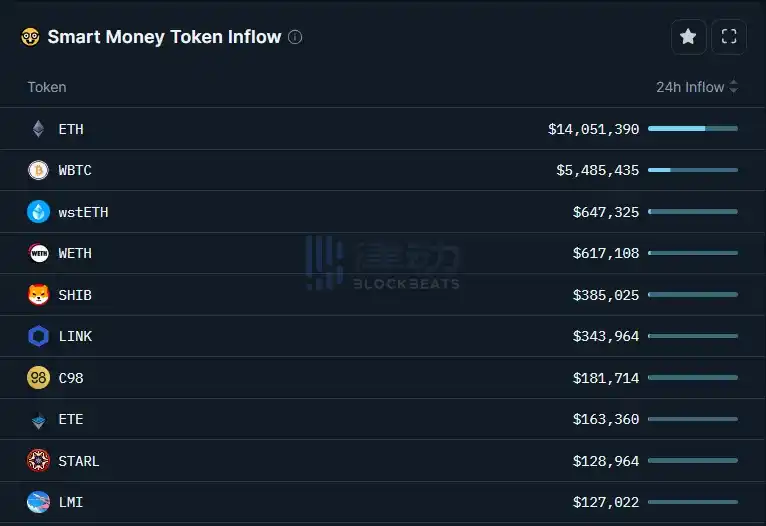The height and width of the screenshot is (526, 766).
Task: Click the ETH inflow progress bar
Action: click(x=692, y=129)
